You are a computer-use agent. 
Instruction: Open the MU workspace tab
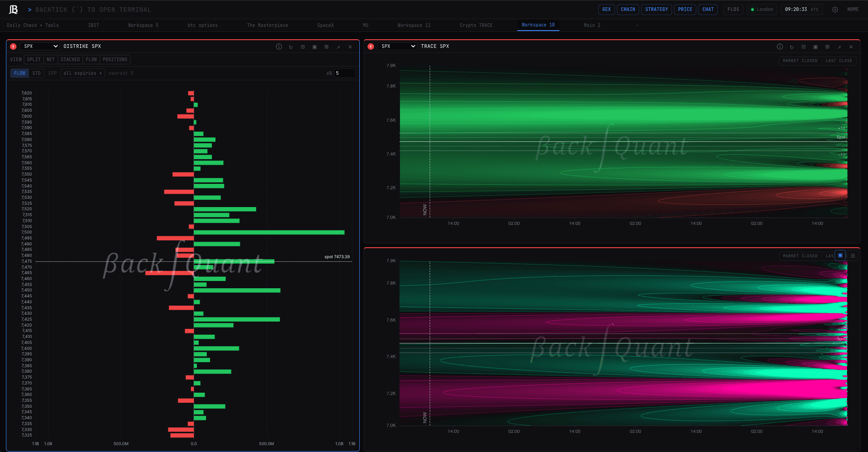[x=366, y=26]
